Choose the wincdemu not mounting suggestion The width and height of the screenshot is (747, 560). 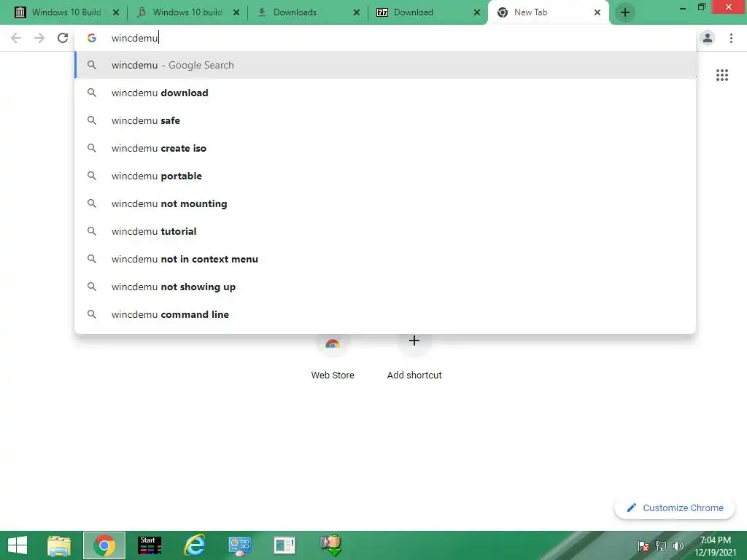[x=385, y=203]
